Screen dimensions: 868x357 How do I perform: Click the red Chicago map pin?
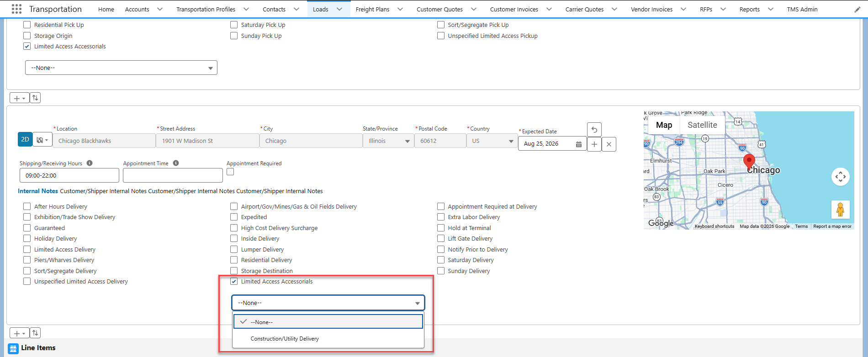(749, 162)
